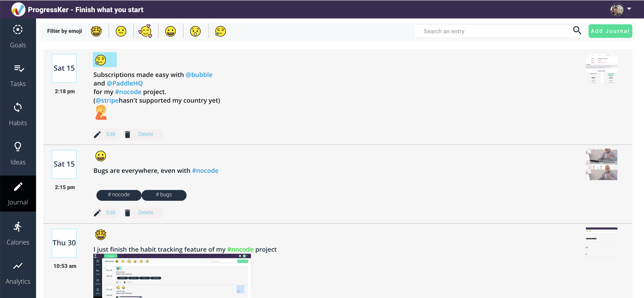Click the # bugs tag pill

pos(164,195)
